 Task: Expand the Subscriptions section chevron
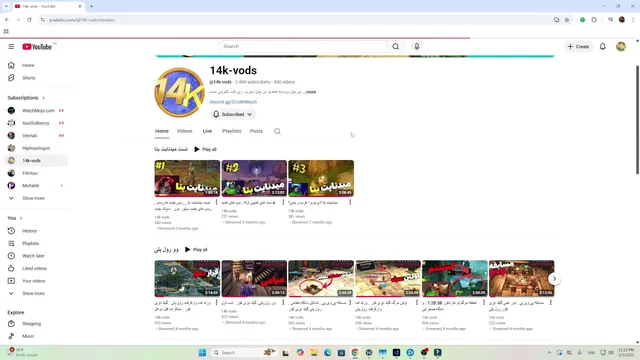(x=43, y=98)
